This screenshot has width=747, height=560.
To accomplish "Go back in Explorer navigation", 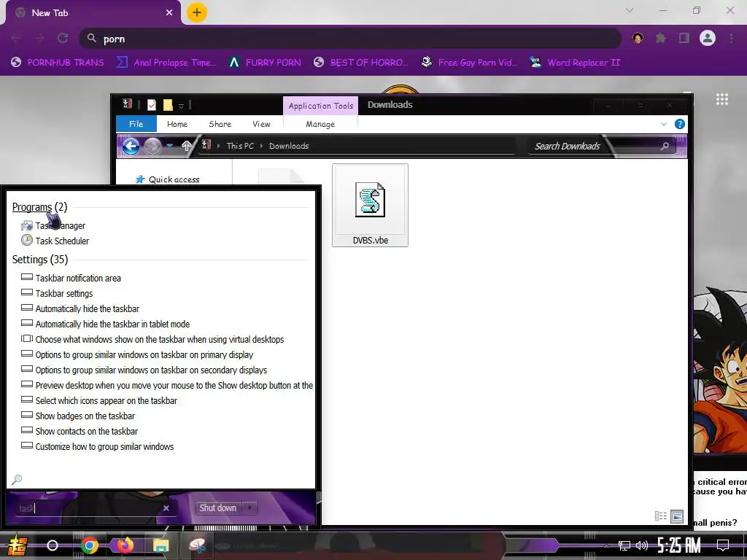I will (x=131, y=146).
